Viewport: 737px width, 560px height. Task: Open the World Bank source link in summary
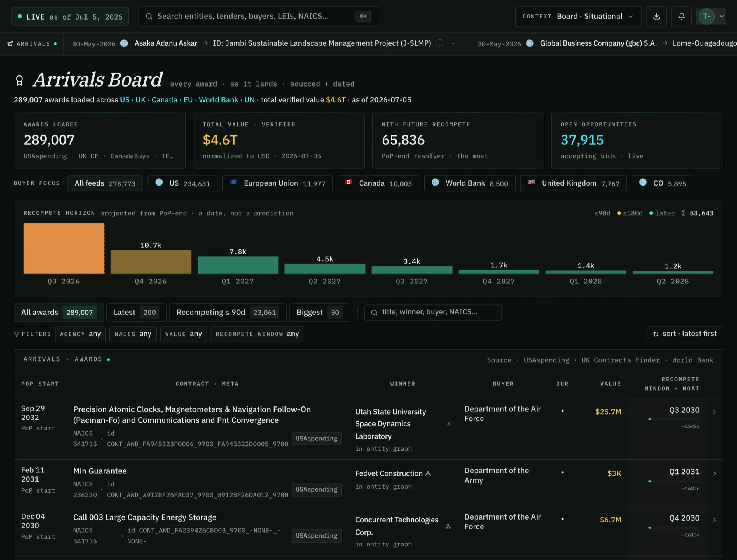pyautogui.click(x=219, y=100)
